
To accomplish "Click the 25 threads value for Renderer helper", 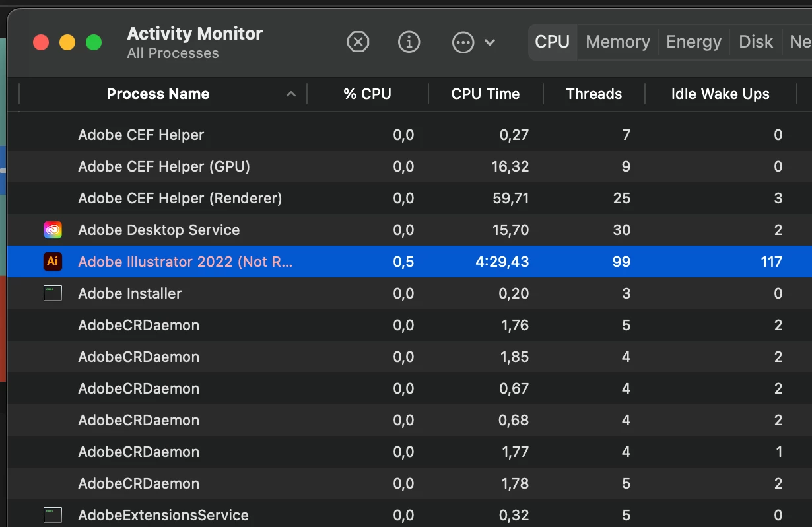I will (x=621, y=198).
